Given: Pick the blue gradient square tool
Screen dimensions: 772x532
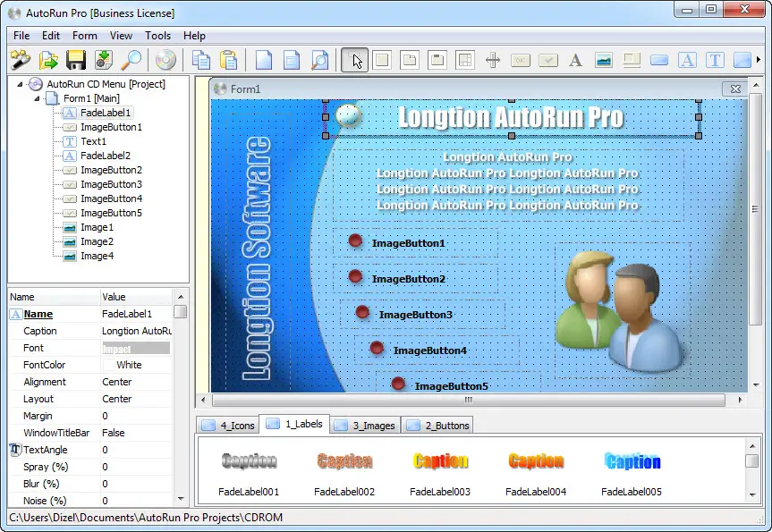Looking at the screenshot, I should [742, 60].
